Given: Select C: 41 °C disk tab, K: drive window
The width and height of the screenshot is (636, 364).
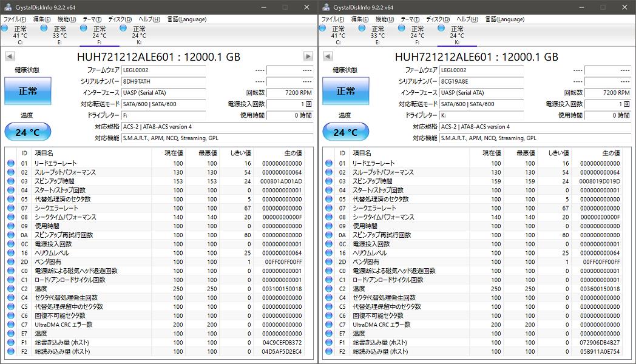Looking at the screenshot, I should [x=338, y=35].
